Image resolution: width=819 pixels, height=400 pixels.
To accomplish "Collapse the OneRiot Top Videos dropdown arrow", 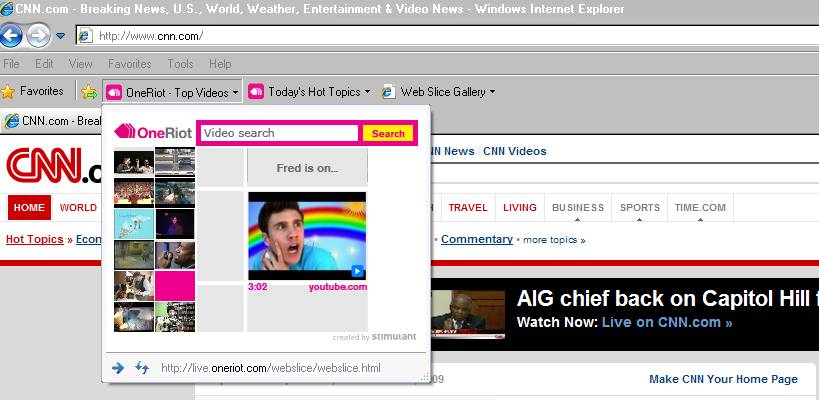I will [x=236, y=93].
